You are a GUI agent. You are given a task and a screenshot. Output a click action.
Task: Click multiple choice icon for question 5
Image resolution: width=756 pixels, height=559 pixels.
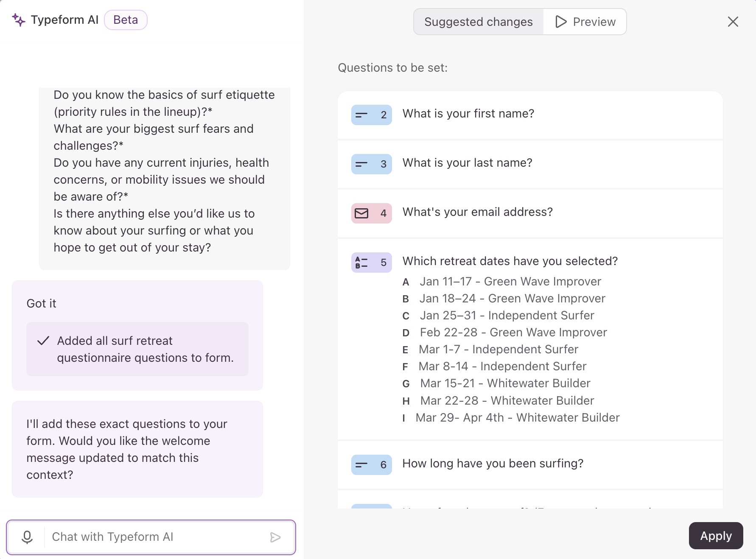(x=361, y=263)
